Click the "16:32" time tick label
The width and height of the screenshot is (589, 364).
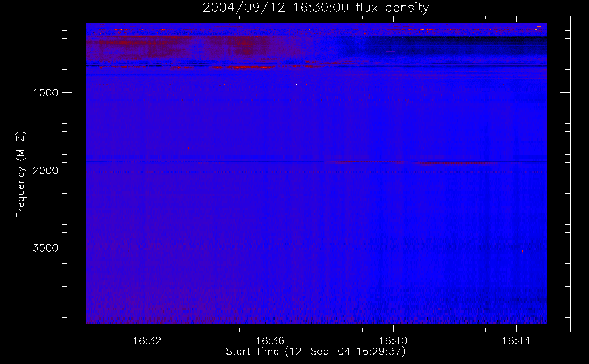tap(147, 341)
